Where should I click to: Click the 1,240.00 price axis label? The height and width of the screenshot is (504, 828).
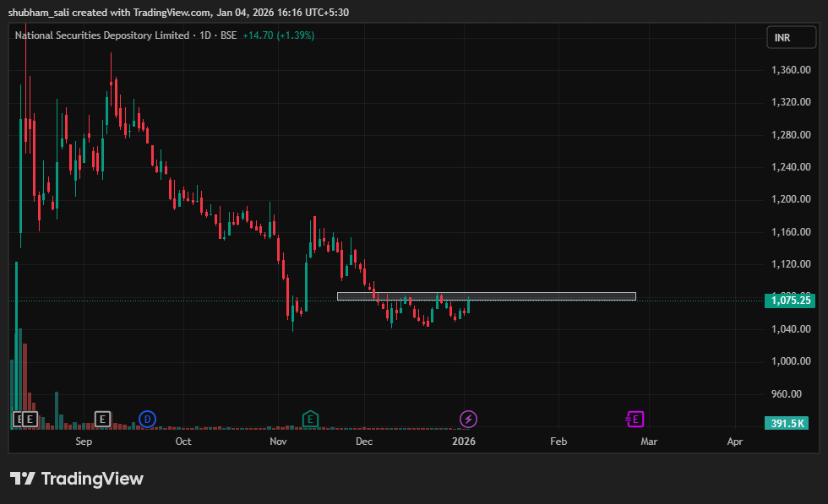791,167
